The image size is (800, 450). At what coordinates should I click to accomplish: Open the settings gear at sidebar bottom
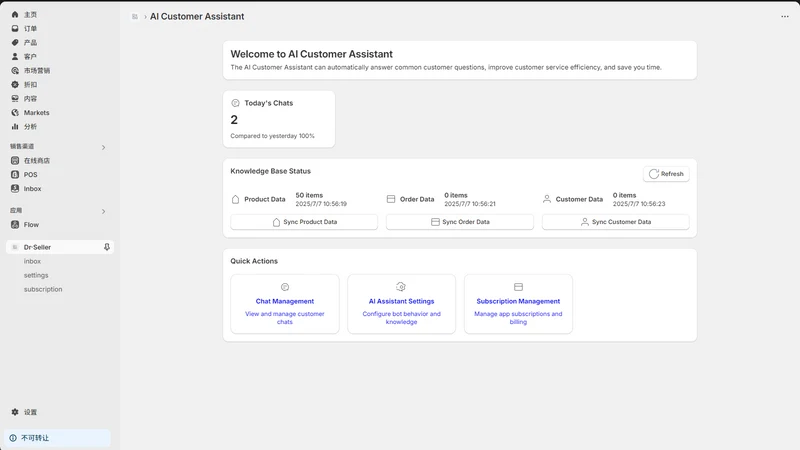[15, 412]
